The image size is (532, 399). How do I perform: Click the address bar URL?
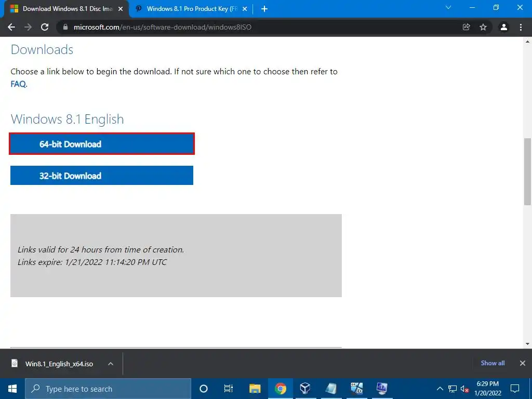(x=163, y=27)
